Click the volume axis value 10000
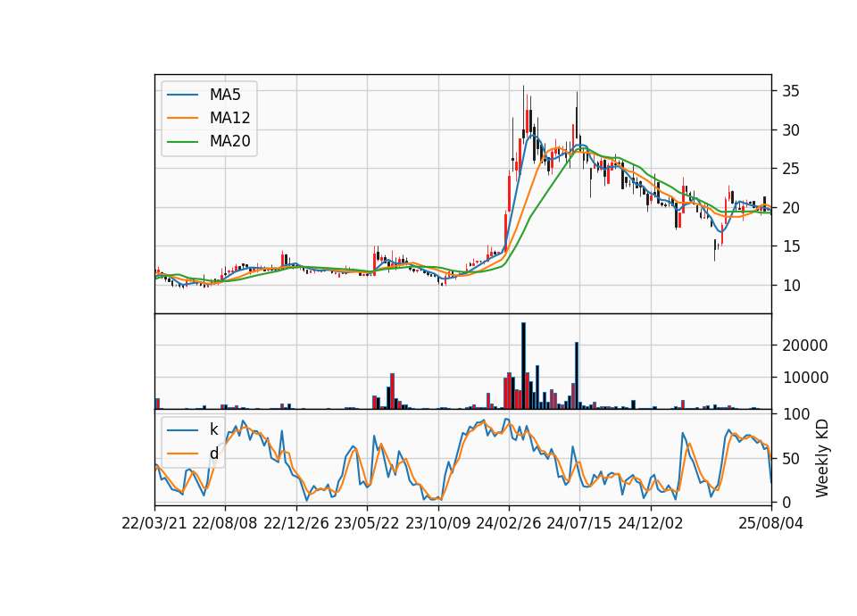The image size is (857, 616). click(804, 378)
